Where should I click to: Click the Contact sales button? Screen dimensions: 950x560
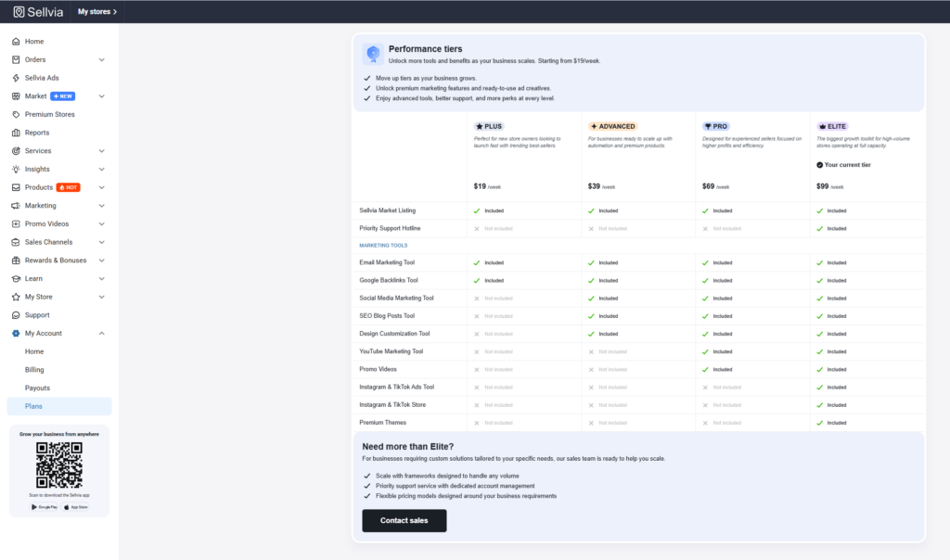click(404, 521)
